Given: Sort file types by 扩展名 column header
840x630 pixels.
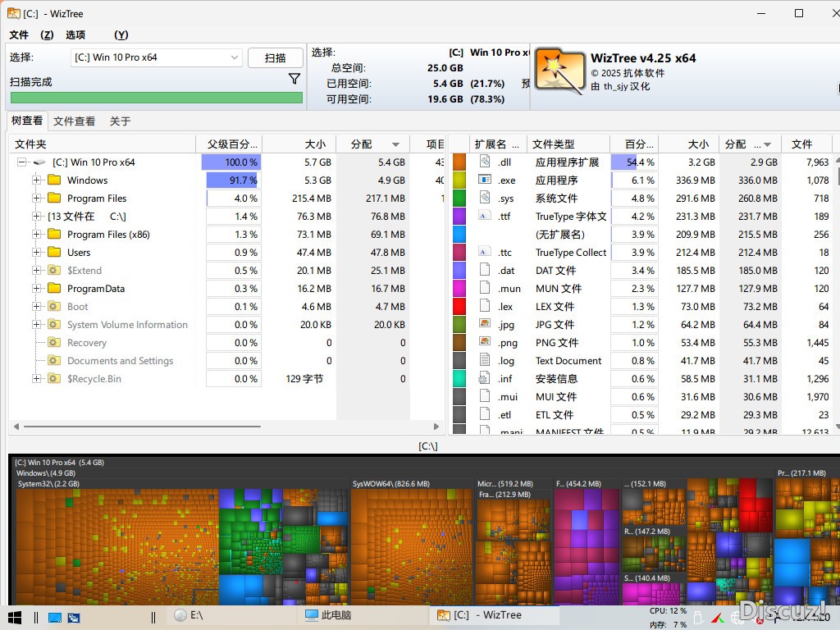Looking at the screenshot, I should (497, 144).
